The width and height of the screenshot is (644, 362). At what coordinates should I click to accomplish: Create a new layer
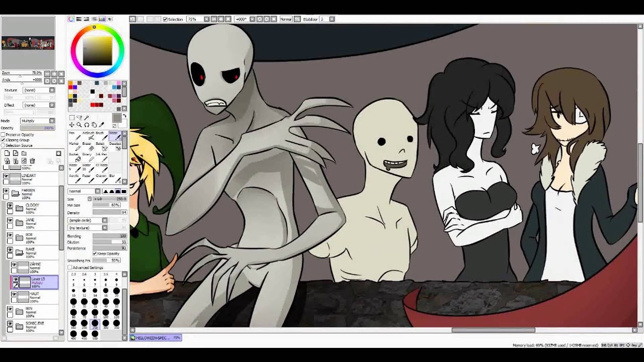tap(7, 153)
